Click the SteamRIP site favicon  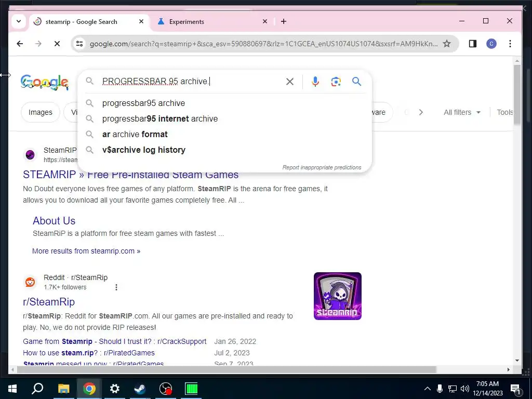point(30,155)
